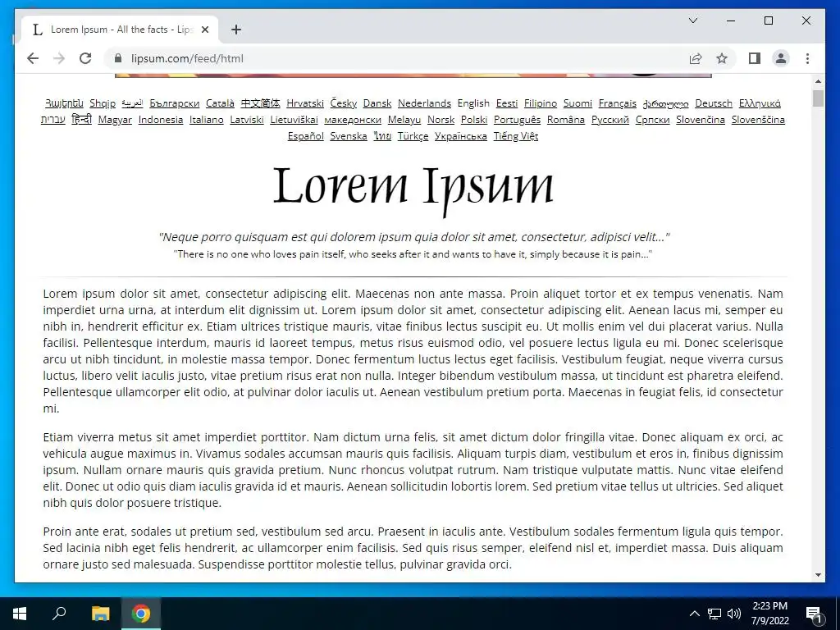Switch language to Français
Viewport: 840px width, 630px height.
617,103
